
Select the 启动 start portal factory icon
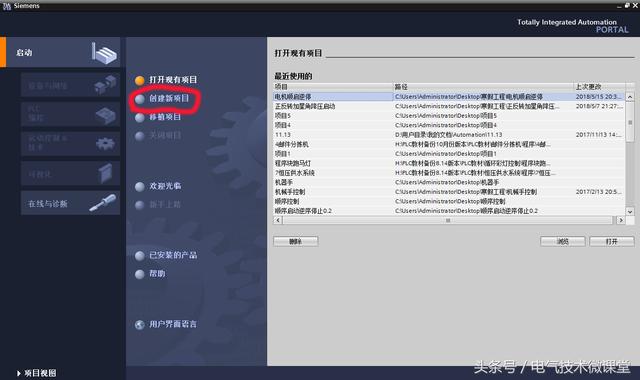104,53
